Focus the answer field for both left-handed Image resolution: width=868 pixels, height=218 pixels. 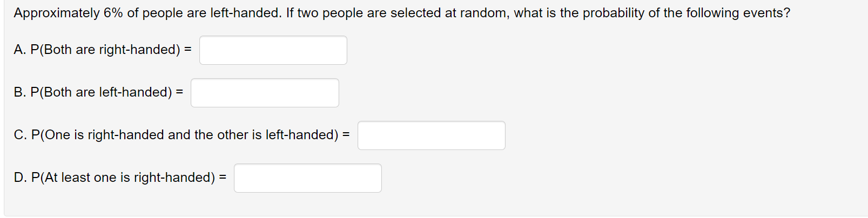tap(265, 93)
